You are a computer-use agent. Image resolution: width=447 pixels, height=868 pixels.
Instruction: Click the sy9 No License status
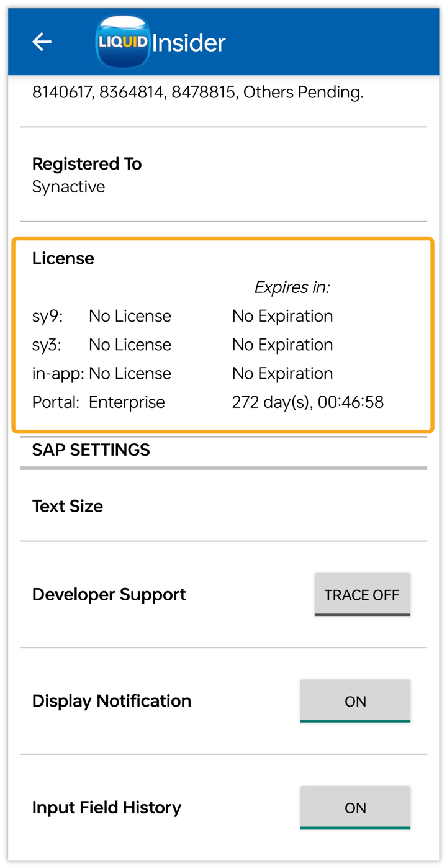click(130, 316)
